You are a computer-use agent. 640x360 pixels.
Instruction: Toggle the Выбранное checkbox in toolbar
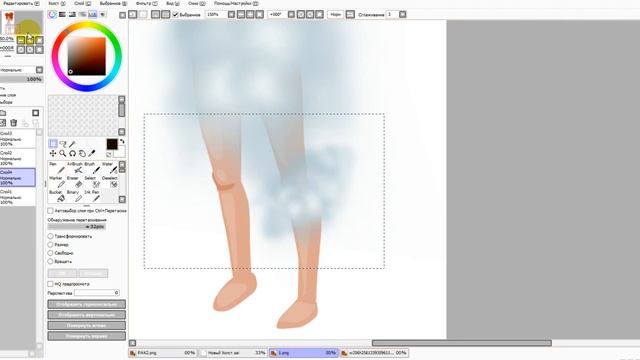(176, 15)
